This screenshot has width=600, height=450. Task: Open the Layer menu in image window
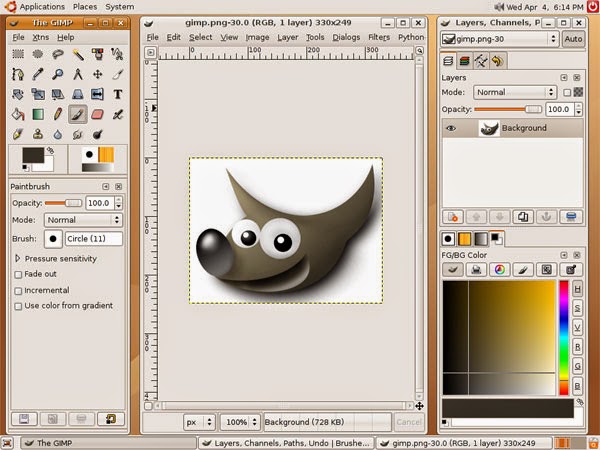coord(287,37)
